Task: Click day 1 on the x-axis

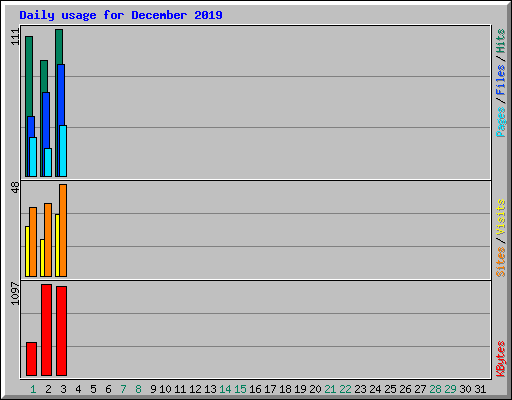Action: pos(33,389)
